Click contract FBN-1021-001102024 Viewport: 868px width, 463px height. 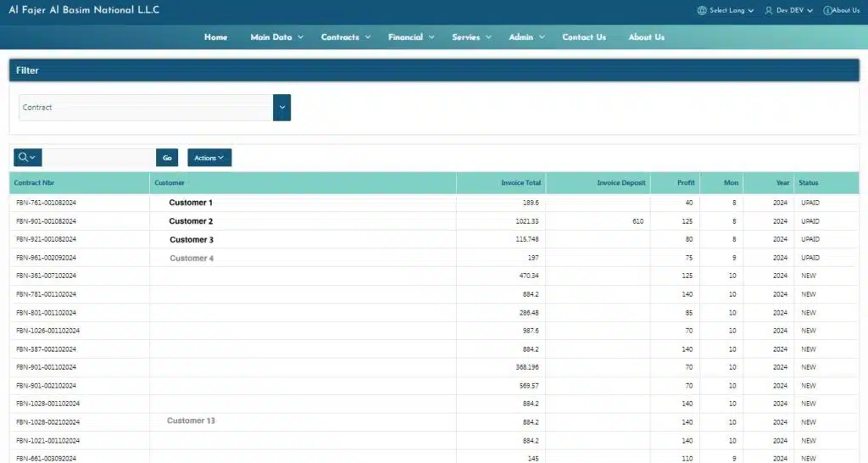point(48,441)
